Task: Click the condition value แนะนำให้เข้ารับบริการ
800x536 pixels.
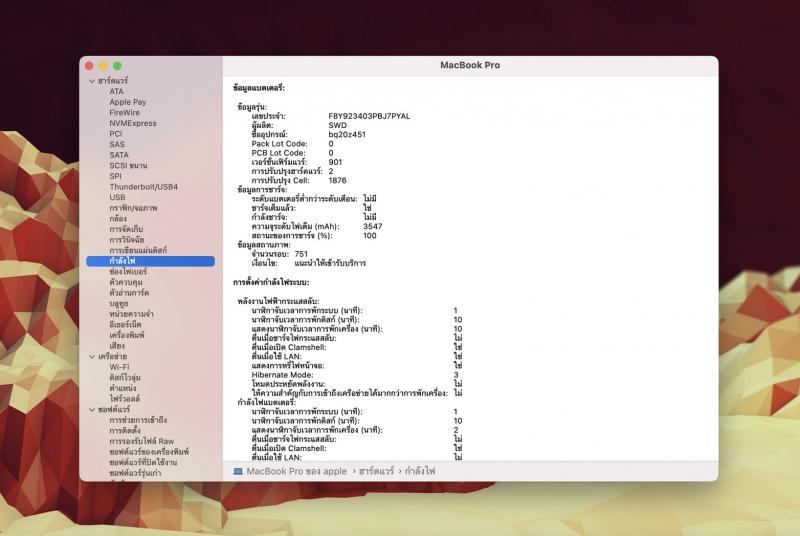Action: coord(330,263)
